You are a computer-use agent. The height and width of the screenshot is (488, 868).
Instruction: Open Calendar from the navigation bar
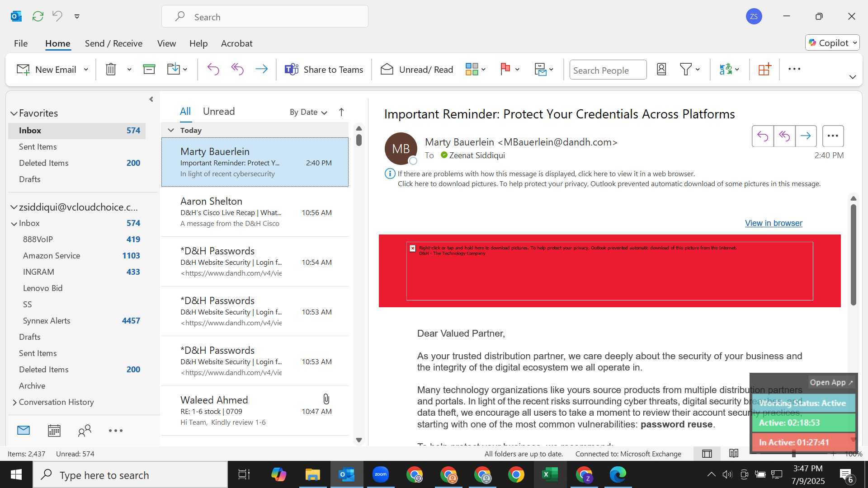tap(54, 431)
